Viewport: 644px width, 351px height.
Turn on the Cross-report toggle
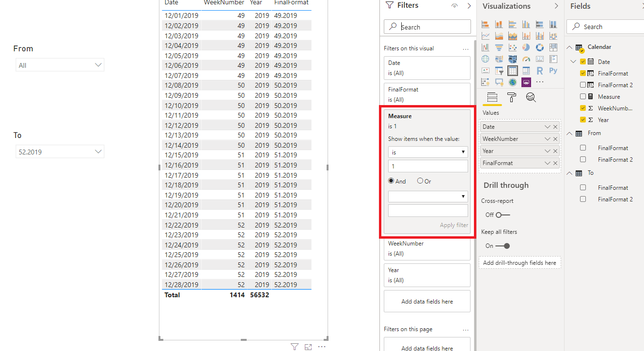coord(503,214)
